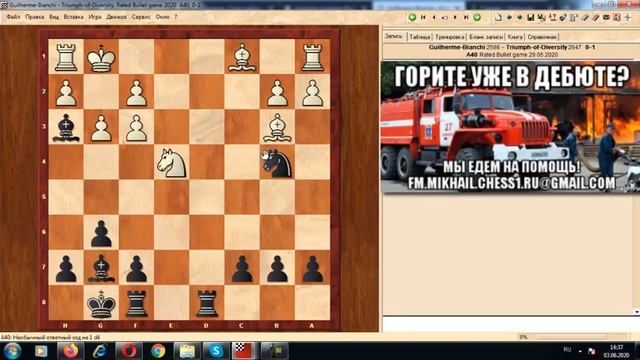Viewport: 640px width, 360px height.
Task: Click the blue key-shaped toolbar icon
Action: point(563,18)
